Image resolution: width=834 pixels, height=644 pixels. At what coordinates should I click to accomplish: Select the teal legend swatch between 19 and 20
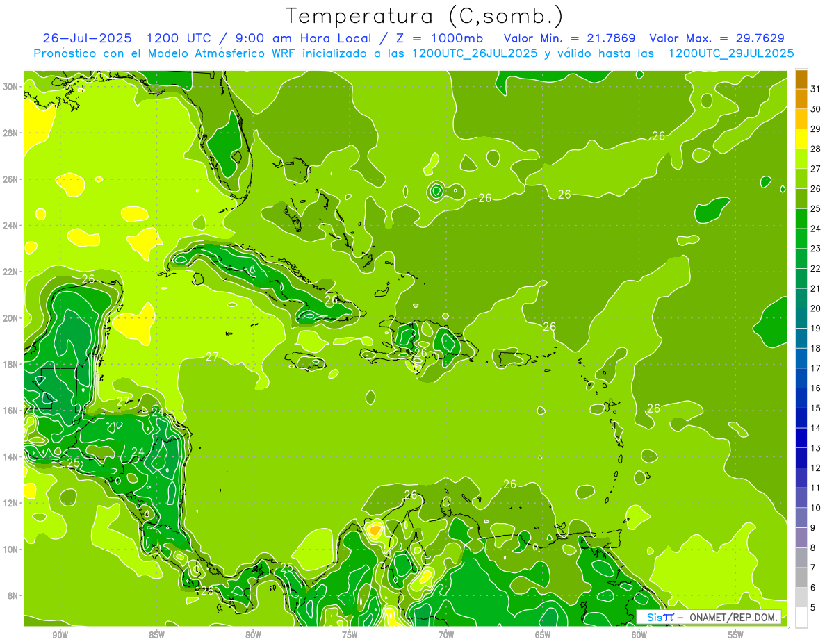pyautogui.click(x=801, y=319)
